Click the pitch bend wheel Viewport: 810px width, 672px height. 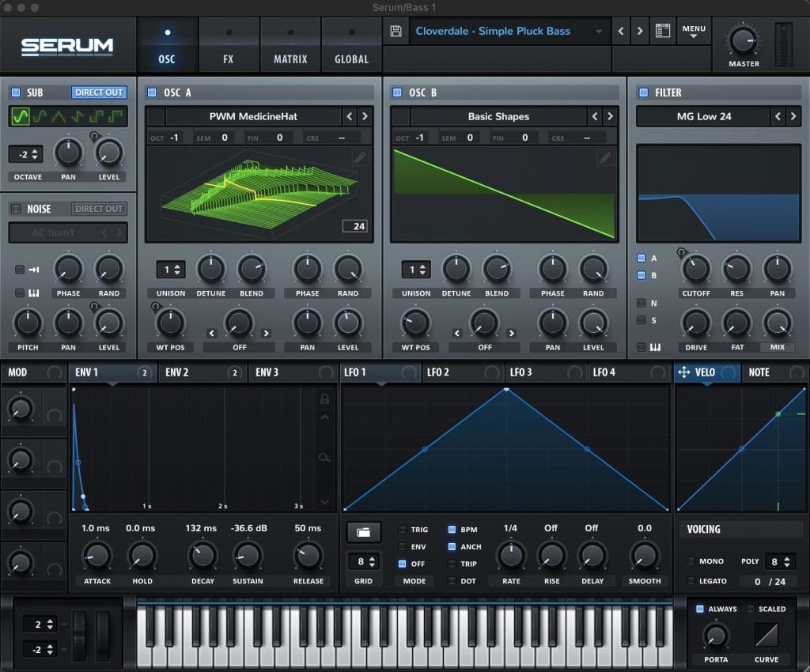click(x=80, y=636)
